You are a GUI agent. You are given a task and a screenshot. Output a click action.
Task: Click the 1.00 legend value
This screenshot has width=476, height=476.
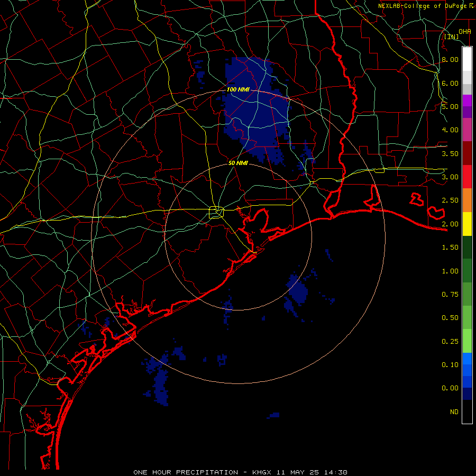450,271
